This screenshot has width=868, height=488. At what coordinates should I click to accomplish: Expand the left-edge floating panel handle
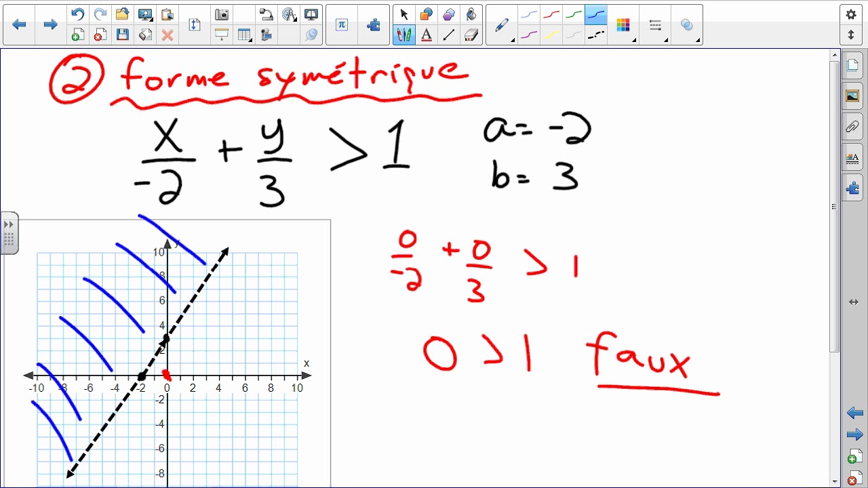(9, 232)
